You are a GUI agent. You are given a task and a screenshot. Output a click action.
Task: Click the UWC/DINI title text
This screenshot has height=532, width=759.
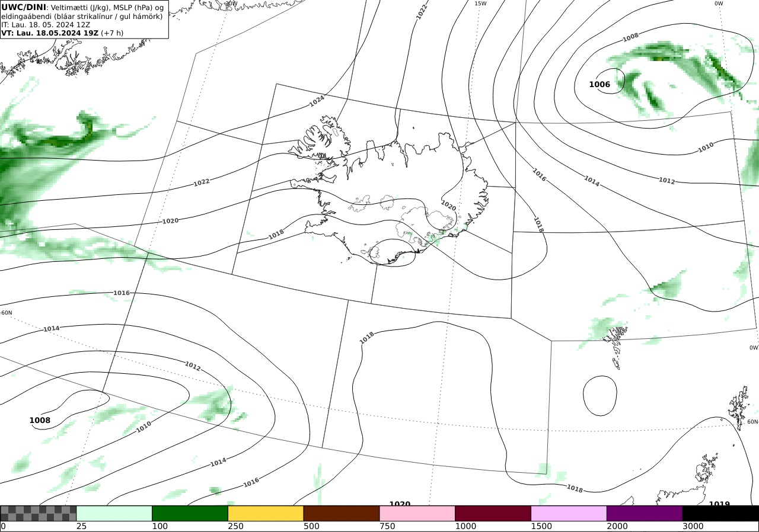[x=23, y=7]
